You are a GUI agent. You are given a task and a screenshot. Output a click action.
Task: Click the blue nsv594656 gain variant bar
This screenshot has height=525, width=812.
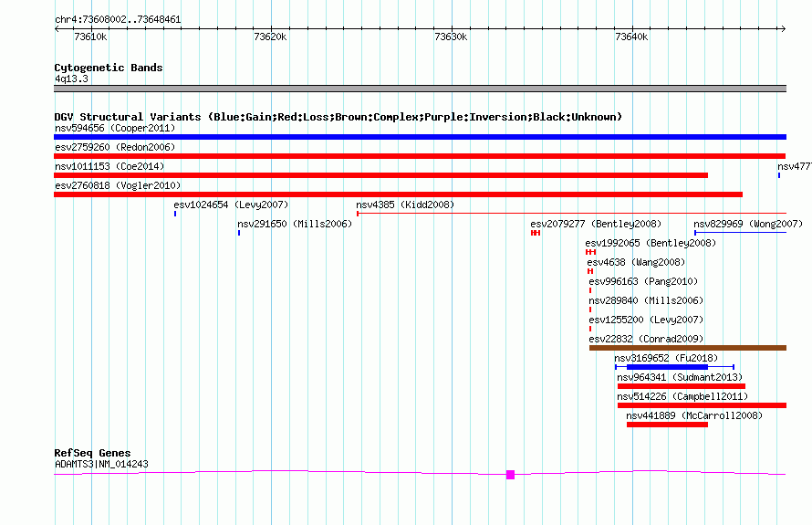(x=420, y=137)
